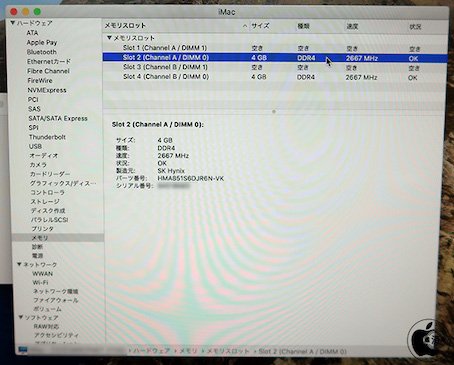Screen dimensions: 454x365
Task: Collapse the ネットワーク section triangle
Action: coord(19,264)
